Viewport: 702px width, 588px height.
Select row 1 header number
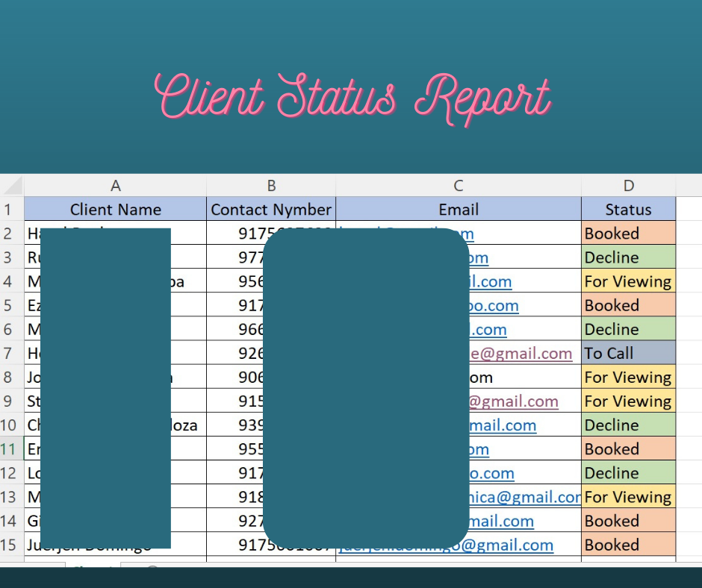point(7,210)
